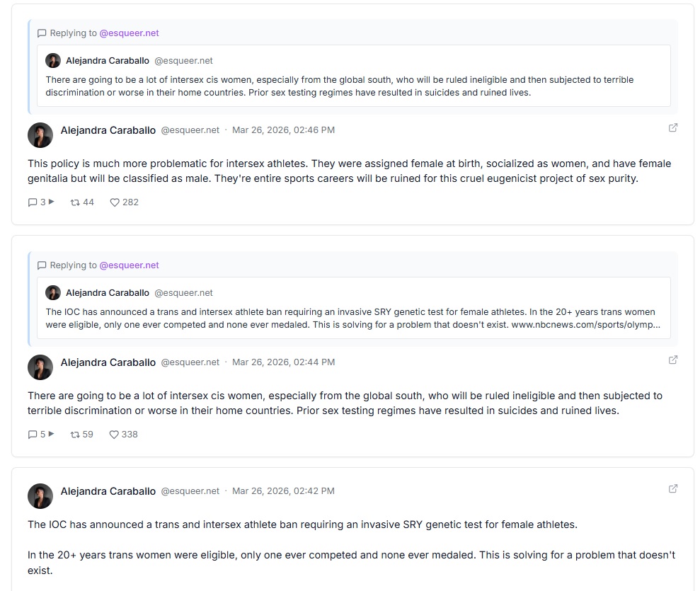Screen dimensions: 700x591
Task: Open timestamp Mar 26, 2026, 02:46 PM
Action: [283, 130]
